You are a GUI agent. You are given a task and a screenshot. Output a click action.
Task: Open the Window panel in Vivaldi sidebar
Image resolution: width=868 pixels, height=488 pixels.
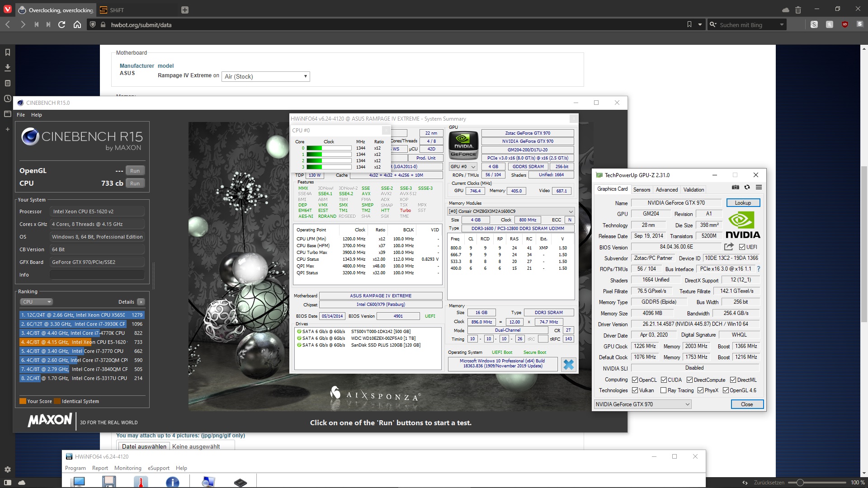(7, 114)
